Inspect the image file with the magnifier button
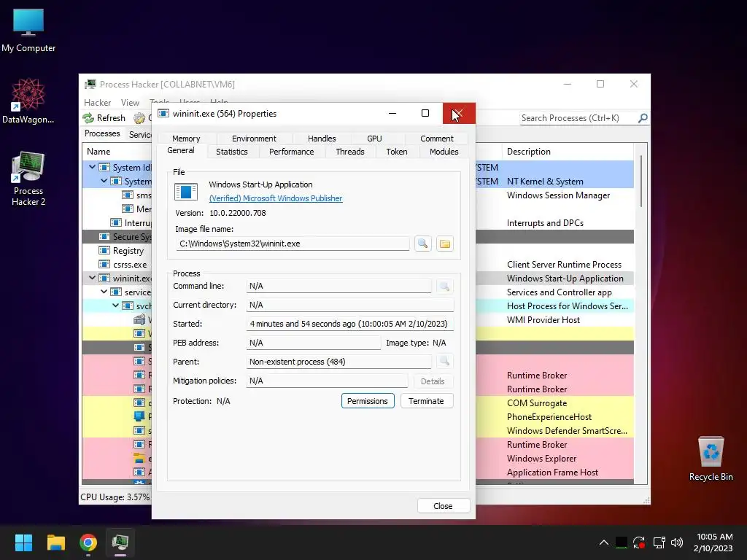The height and width of the screenshot is (560, 747). [x=422, y=244]
